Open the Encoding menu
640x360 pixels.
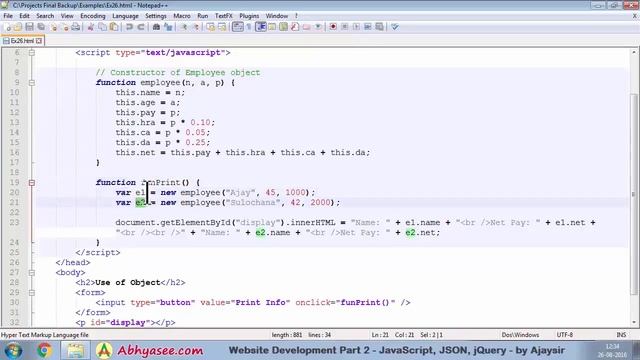pyautogui.click(x=93, y=16)
